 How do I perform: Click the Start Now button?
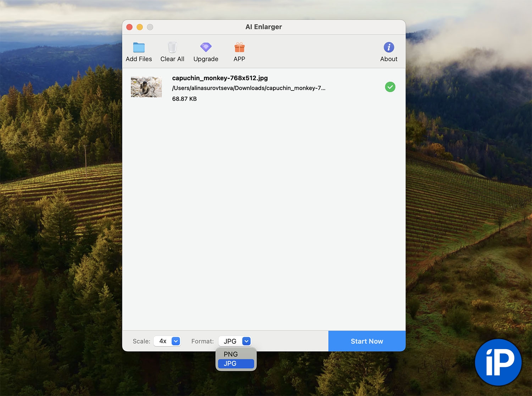point(367,341)
